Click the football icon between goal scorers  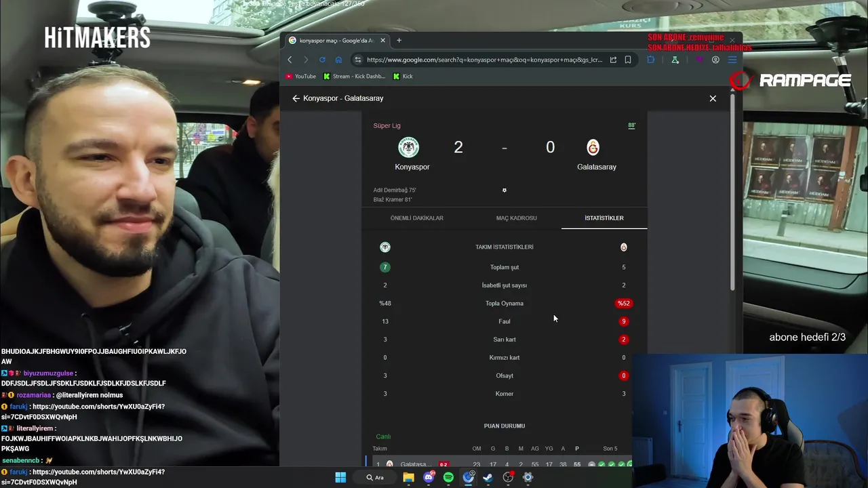[x=505, y=190]
